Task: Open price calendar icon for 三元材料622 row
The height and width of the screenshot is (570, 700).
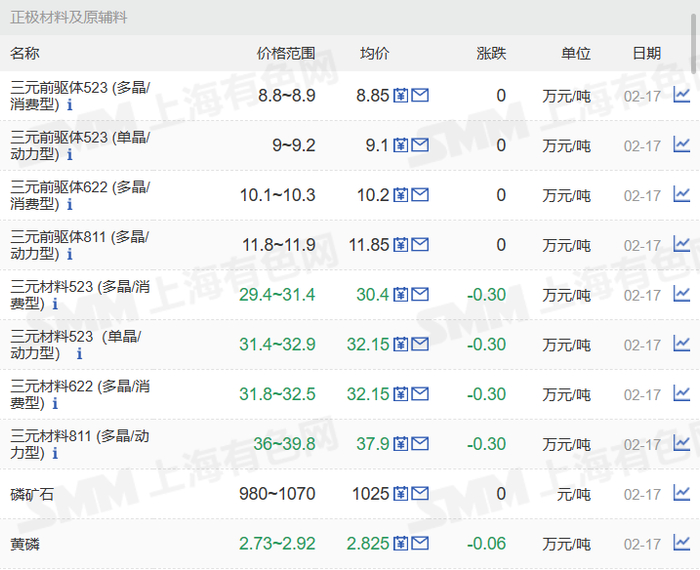Action: pos(400,394)
